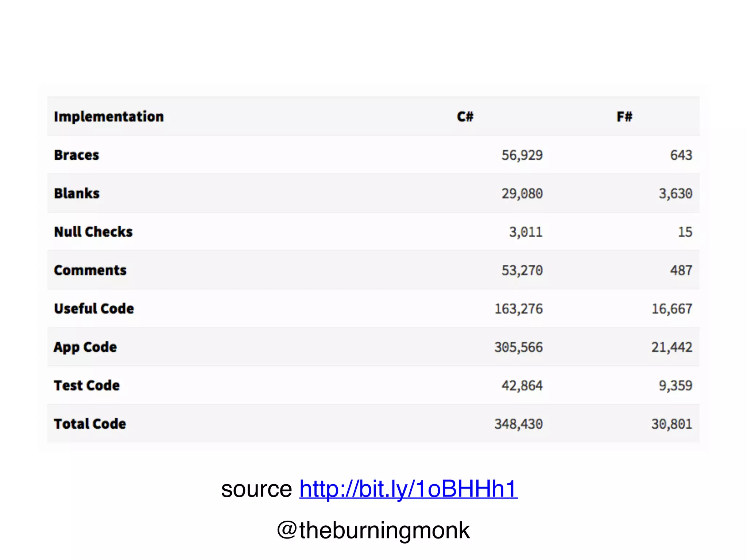Click the Total Code row label
Viewport: 747px width, 560px height.
[x=90, y=424]
